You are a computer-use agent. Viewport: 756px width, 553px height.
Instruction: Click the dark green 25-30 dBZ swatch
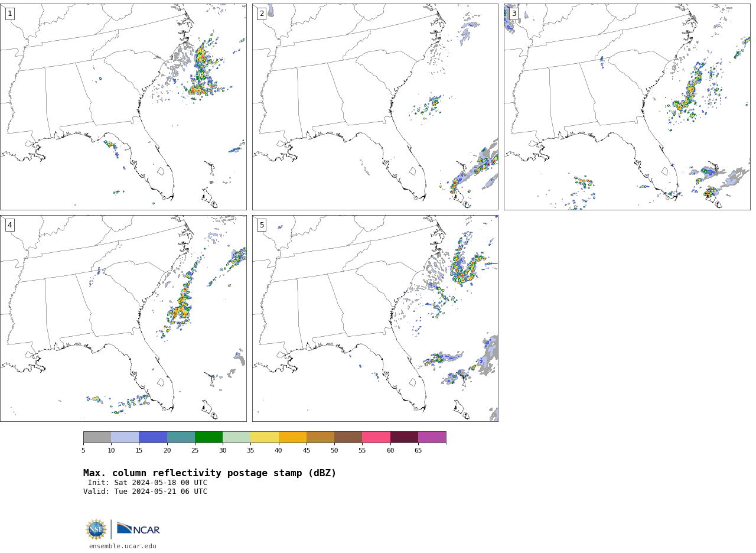(208, 437)
